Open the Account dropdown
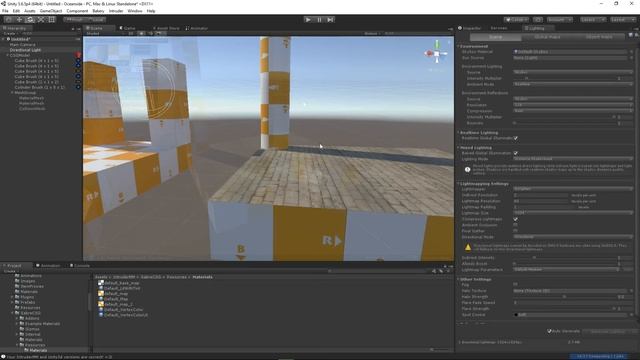 tap(560, 20)
